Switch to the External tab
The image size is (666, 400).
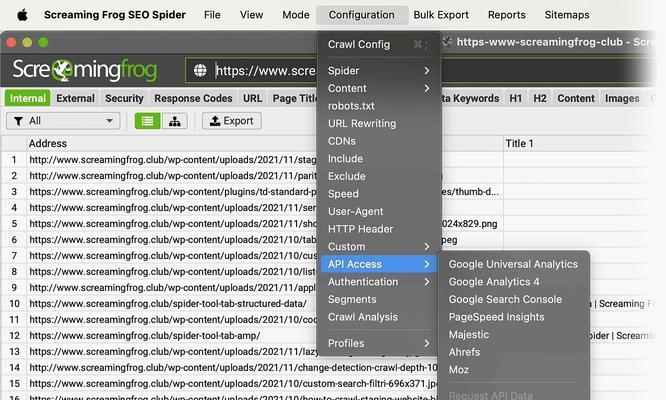(75, 98)
